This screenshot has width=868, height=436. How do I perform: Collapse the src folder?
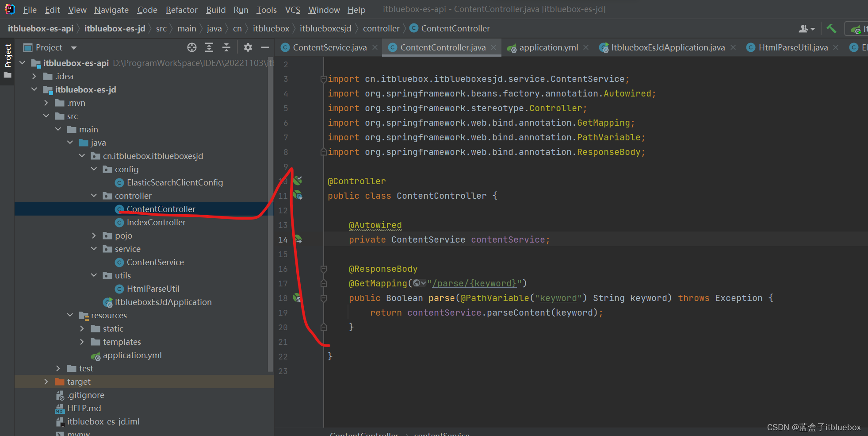point(46,116)
